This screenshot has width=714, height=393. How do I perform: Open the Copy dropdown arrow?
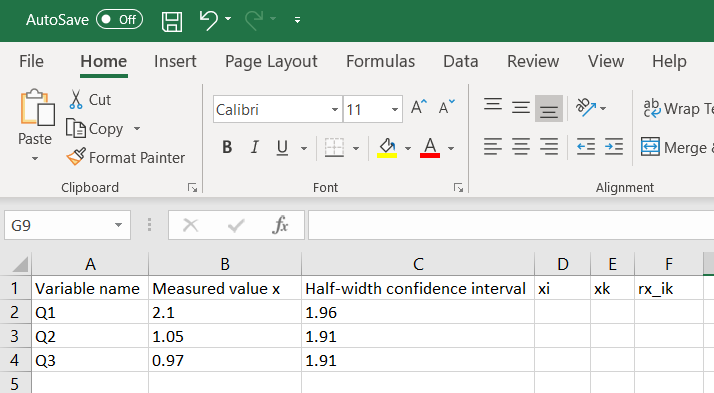tap(137, 129)
